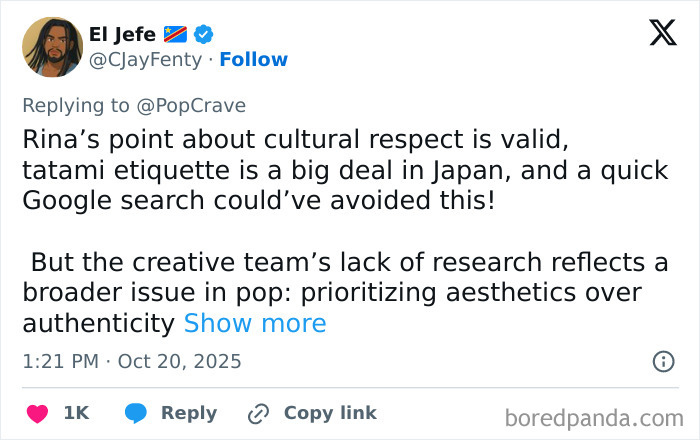Expand the tweet with Show more
700x440 pixels.
[255, 323]
